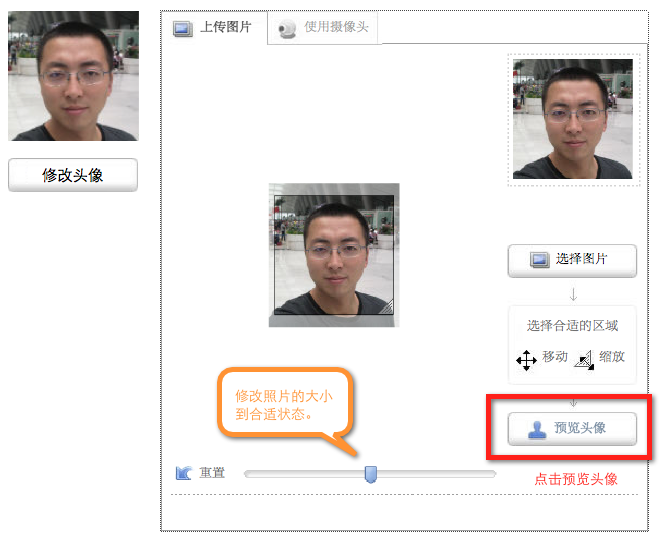Click the webcam icon on 使用摄像头 tab
Image resolution: width=667 pixels, height=540 pixels.
[287, 28]
